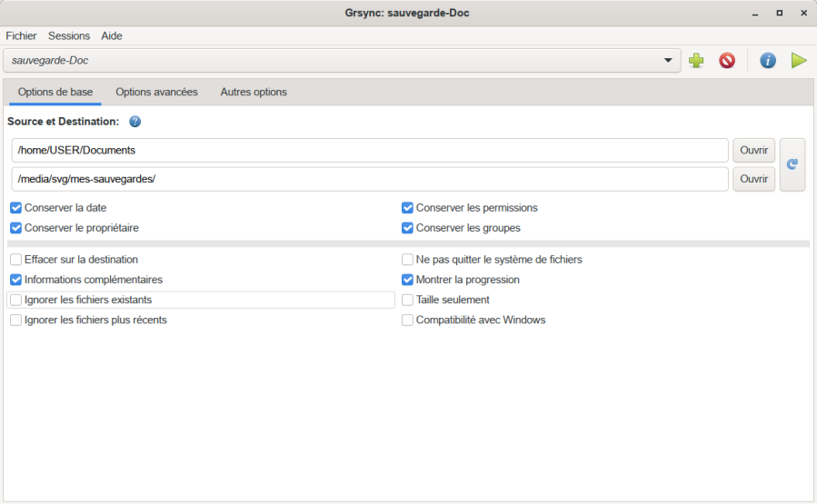
Task: Check Ignorer les fichiers existants
Action: point(16,300)
